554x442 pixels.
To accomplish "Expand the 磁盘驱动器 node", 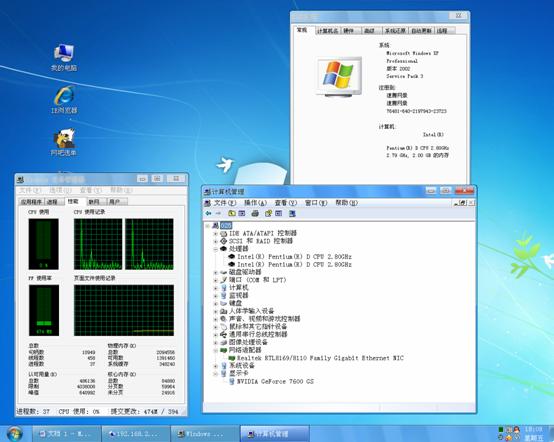I will pos(215,272).
